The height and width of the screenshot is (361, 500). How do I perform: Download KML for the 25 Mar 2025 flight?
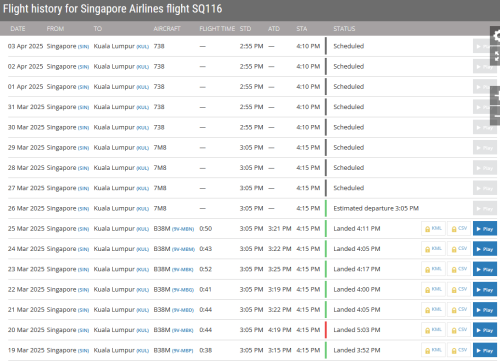(x=433, y=229)
